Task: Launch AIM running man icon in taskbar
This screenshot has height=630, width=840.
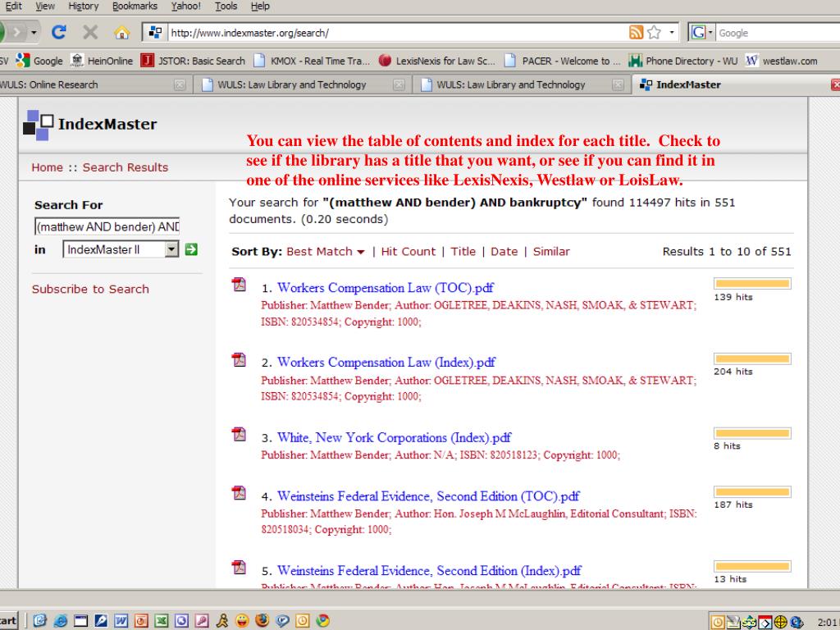Action: coord(222,620)
